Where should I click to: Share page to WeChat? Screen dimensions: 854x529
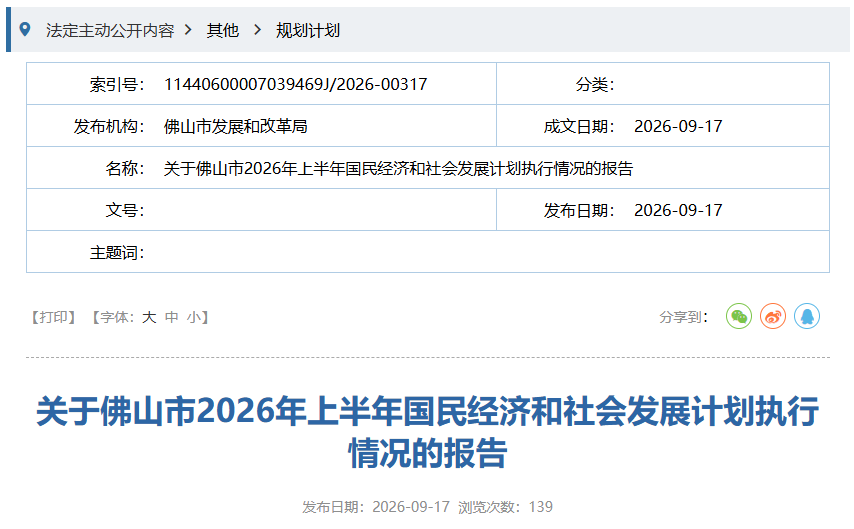click(739, 316)
